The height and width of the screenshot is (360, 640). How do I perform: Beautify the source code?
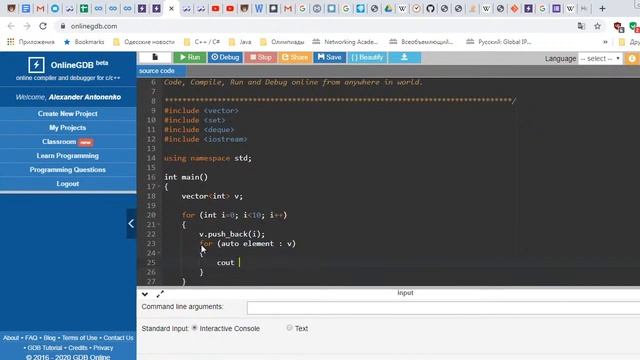[367, 58]
